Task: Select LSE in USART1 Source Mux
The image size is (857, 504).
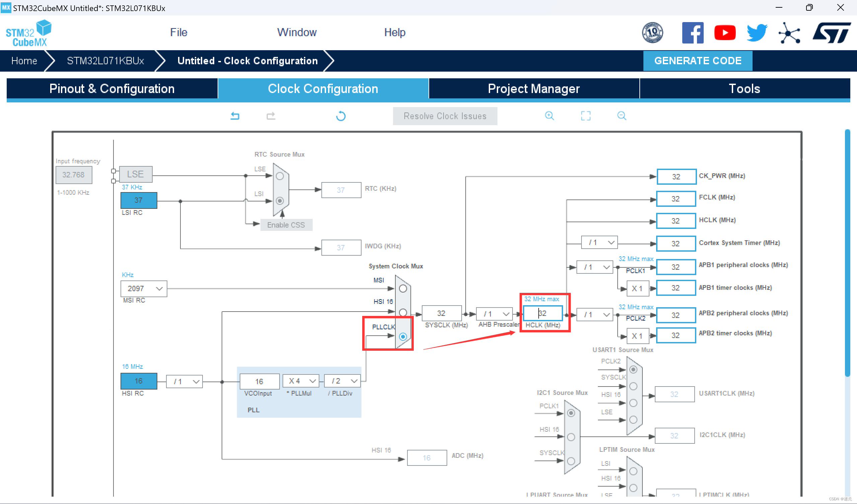Action: point(633,420)
